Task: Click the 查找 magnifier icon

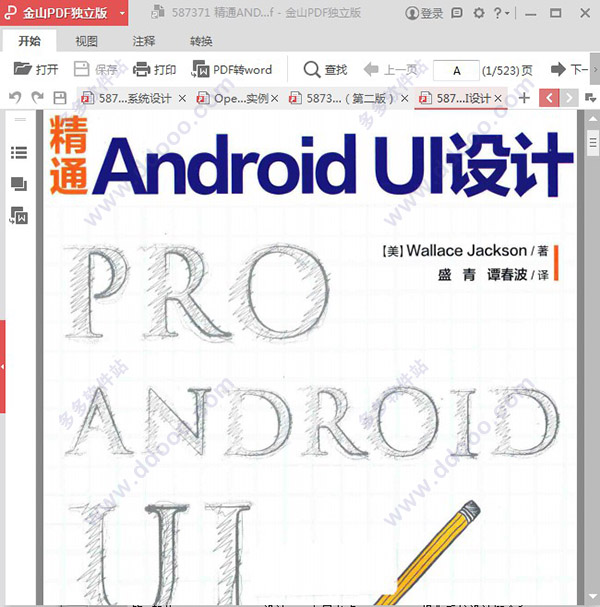Action: (312, 70)
